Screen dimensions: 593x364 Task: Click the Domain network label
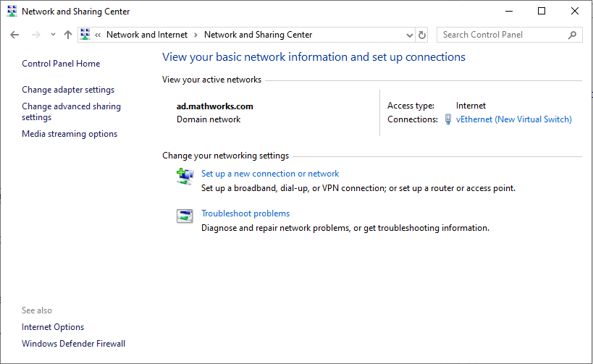tap(209, 119)
